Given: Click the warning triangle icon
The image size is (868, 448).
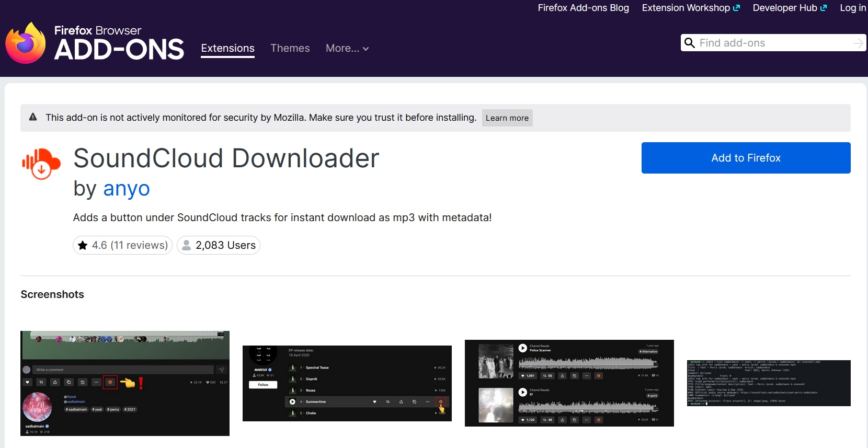Looking at the screenshot, I should [33, 117].
